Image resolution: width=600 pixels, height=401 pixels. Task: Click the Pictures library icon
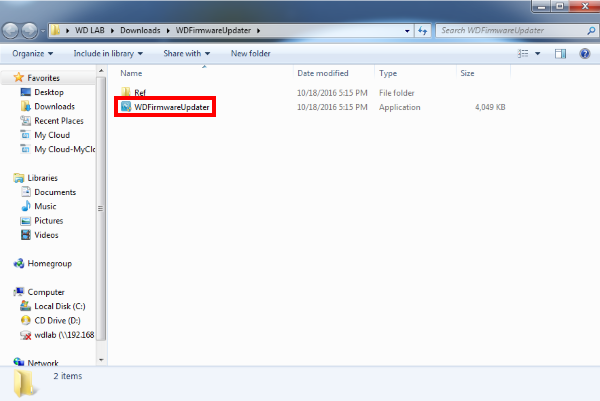coord(26,221)
